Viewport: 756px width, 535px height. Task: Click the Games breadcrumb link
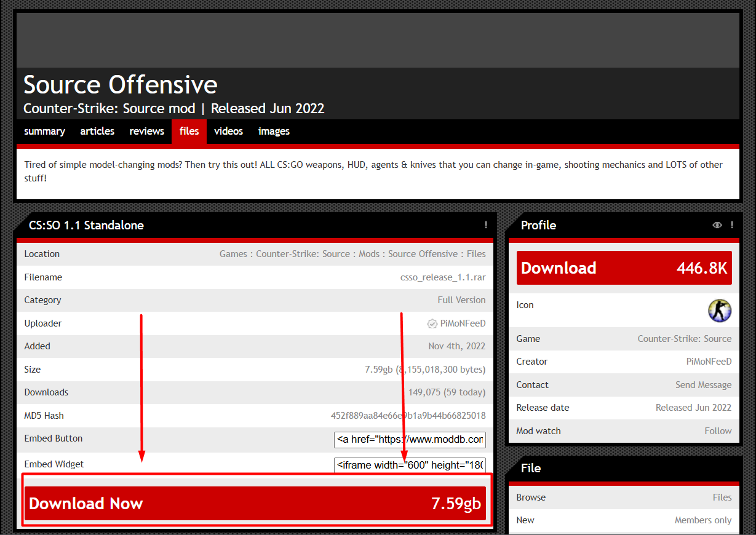point(233,254)
